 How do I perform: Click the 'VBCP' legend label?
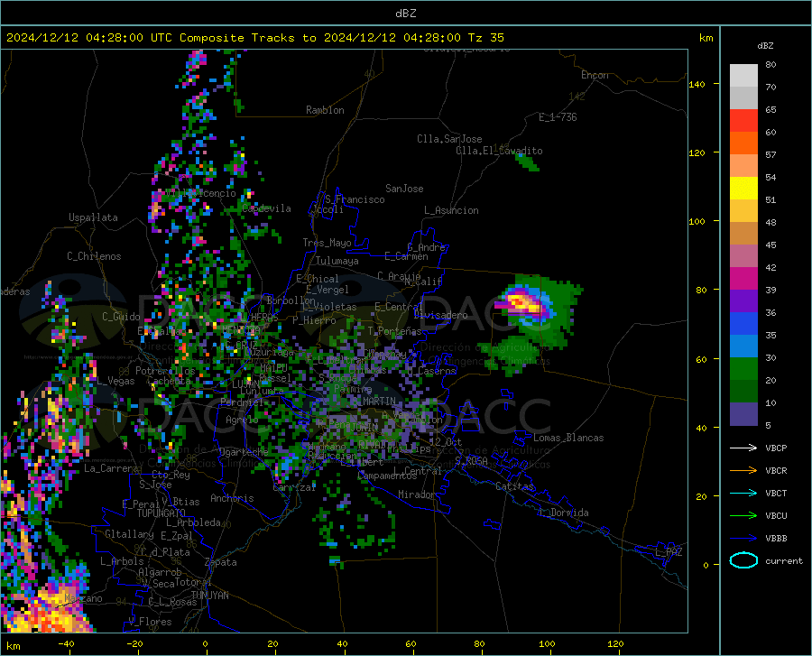click(x=776, y=448)
